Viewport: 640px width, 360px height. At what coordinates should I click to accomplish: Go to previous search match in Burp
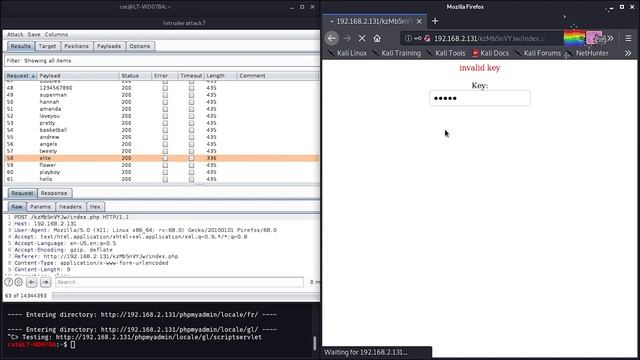pos(32,282)
